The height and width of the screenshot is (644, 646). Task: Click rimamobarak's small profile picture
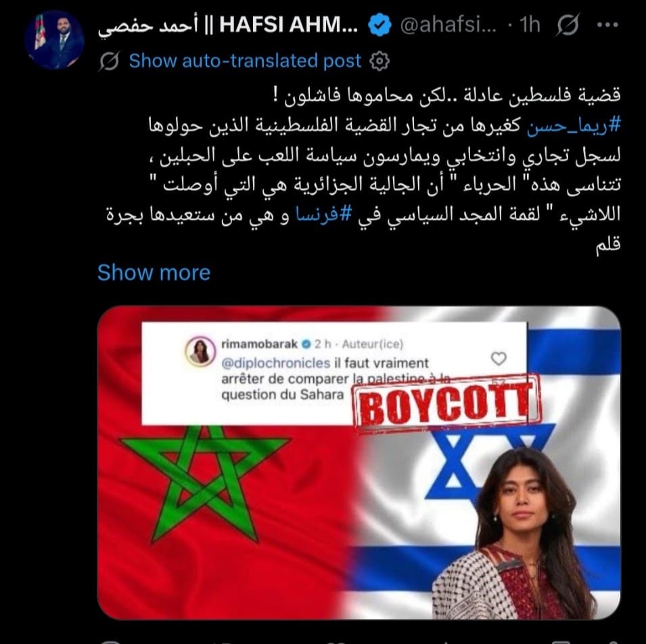point(201,352)
